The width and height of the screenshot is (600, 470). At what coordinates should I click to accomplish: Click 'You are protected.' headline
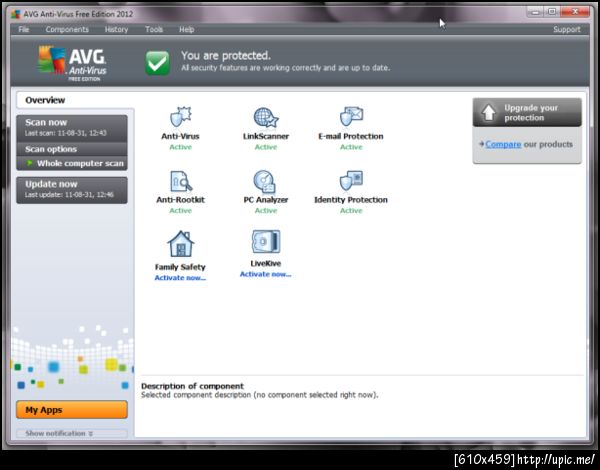(226, 56)
